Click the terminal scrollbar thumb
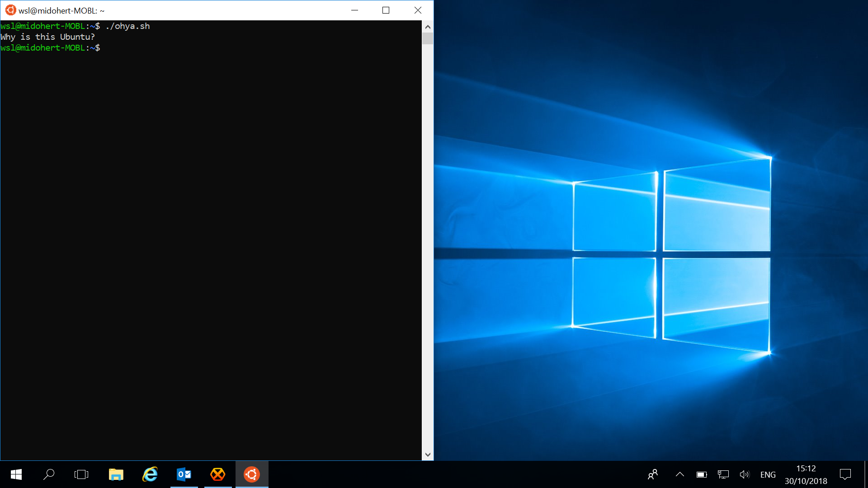 point(428,38)
